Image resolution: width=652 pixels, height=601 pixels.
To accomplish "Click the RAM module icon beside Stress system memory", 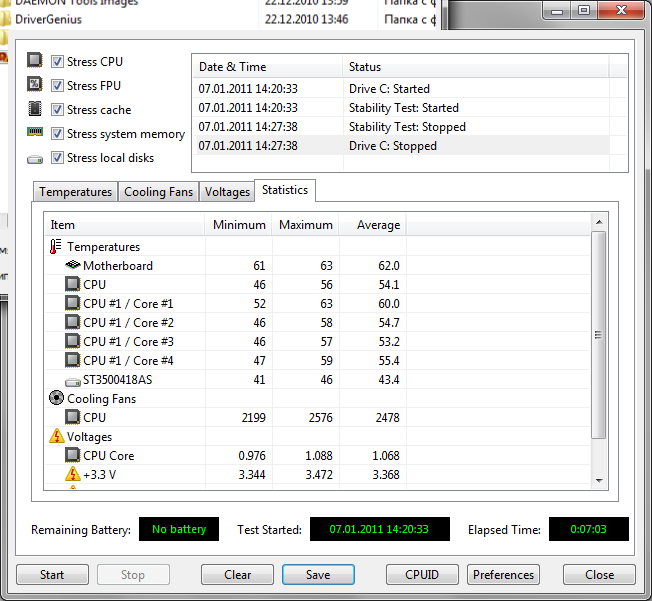I will [35, 132].
